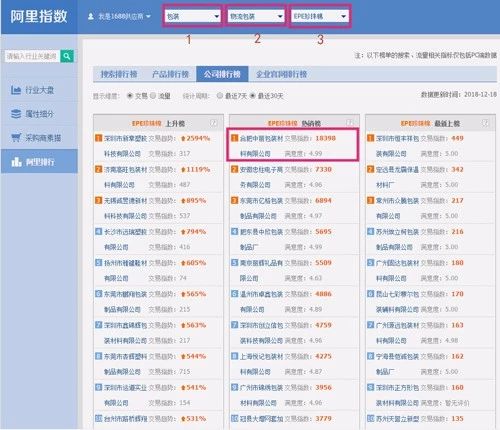
Task: Switch to the 搜索排行榜 tab
Action: coord(119,74)
